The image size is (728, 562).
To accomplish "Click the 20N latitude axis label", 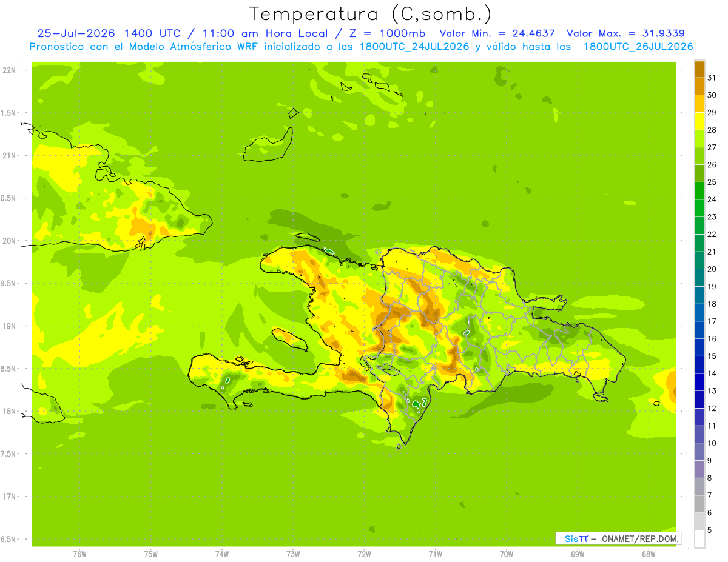I will [x=9, y=241].
